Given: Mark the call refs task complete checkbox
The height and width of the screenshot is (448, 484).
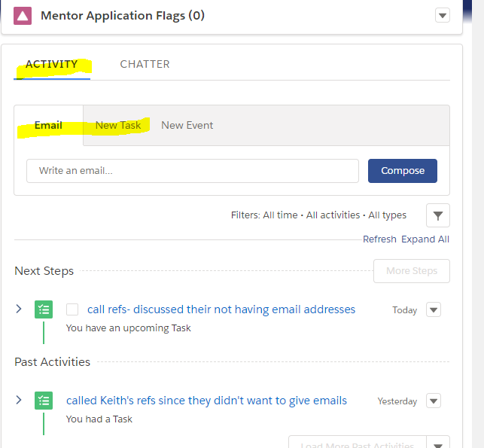Looking at the screenshot, I should (72, 309).
